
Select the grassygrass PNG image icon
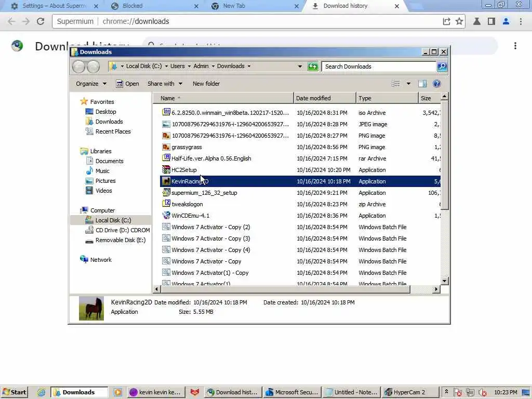(166, 147)
